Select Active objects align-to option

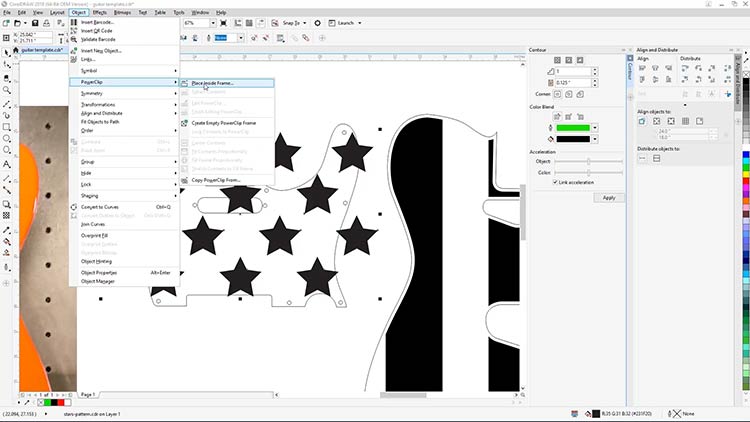click(642, 122)
